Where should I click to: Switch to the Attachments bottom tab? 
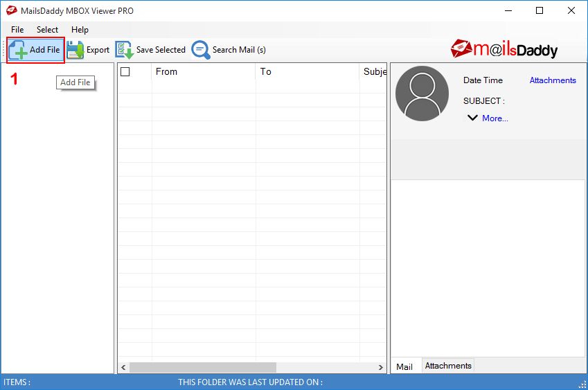pos(448,366)
